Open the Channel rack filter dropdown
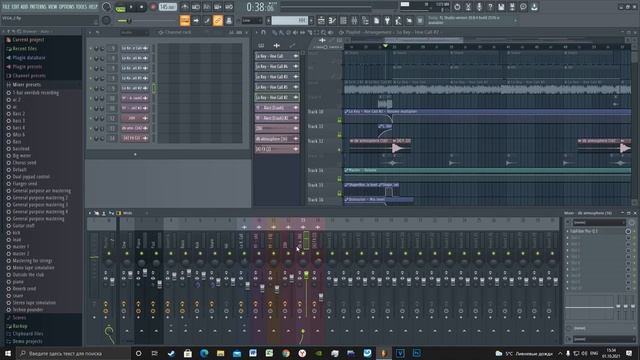640x360 pixels. (135, 32)
